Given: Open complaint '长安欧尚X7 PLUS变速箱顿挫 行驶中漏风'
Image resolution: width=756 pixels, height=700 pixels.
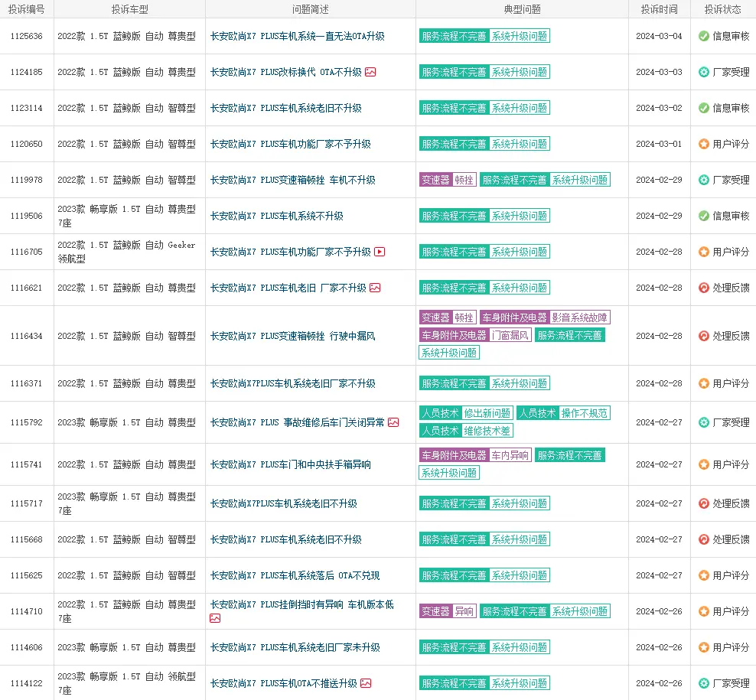Looking at the screenshot, I should (292, 336).
